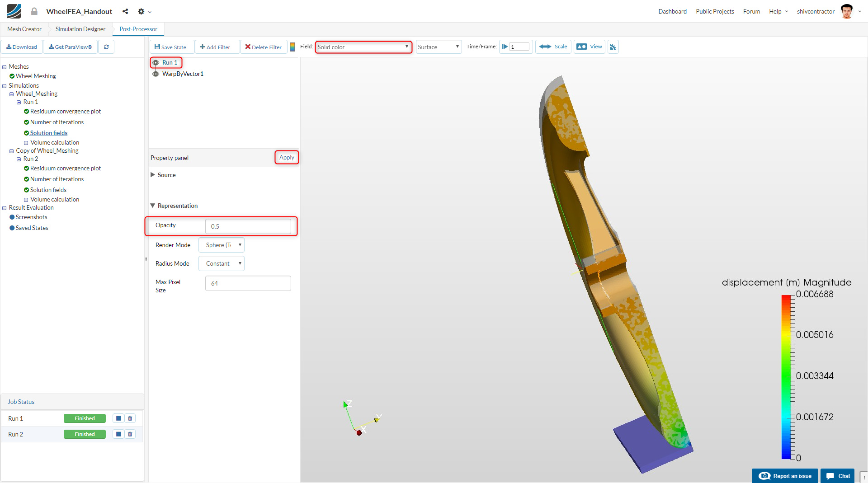Click Get ParaView button
Screen dimensions: 868x483
71,47
